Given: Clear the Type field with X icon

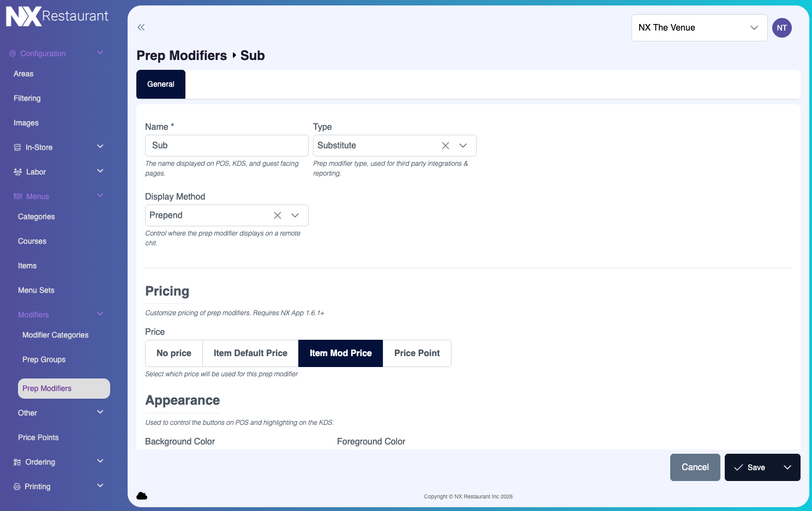Looking at the screenshot, I should 446,146.
